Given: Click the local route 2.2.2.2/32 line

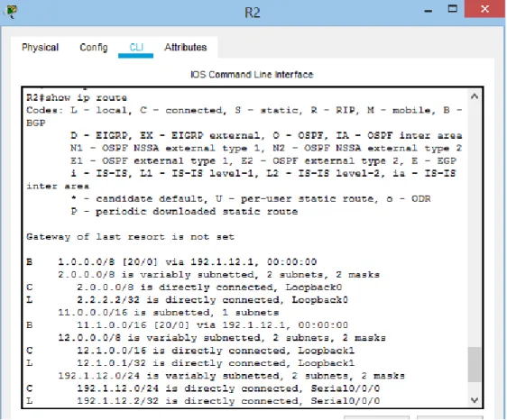Looking at the screenshot, I should [x=187, y=300].
